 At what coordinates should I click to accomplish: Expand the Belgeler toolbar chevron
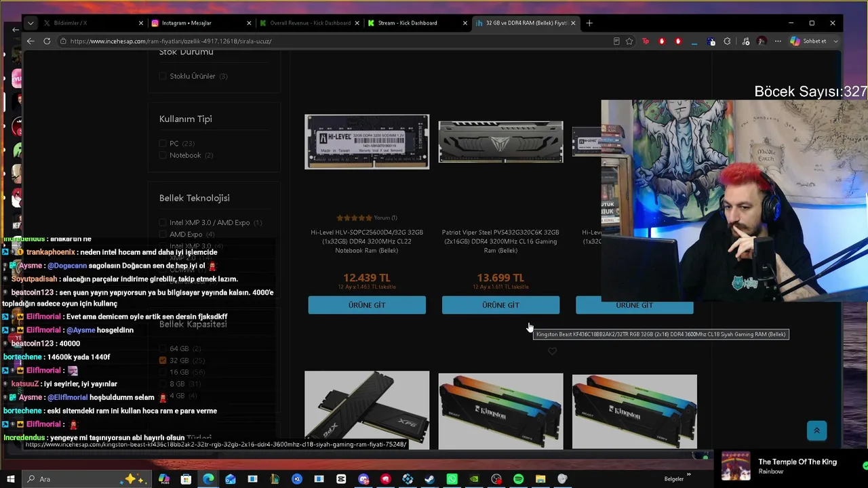coord(689,474)
